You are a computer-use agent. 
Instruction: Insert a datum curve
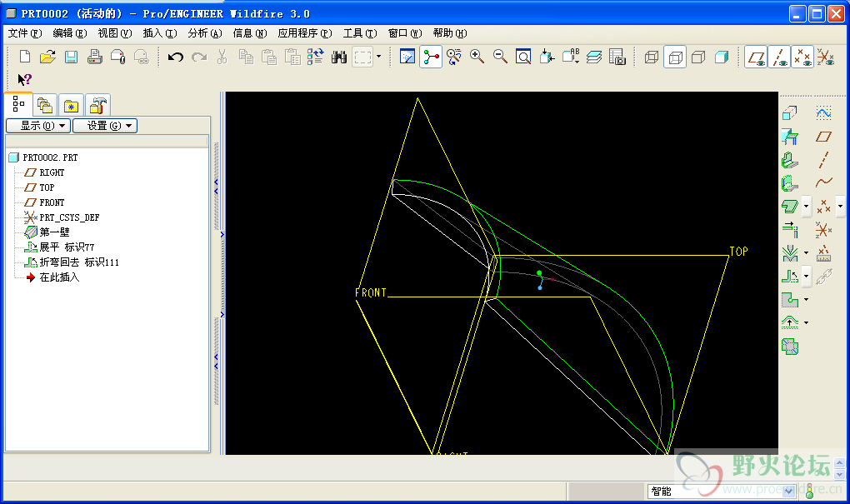tap(823, 183)
